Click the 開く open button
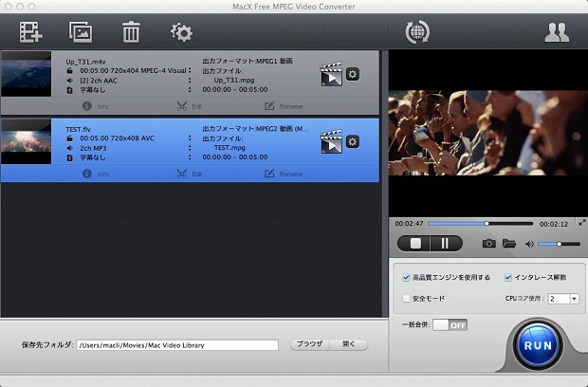 pos(349,344)
